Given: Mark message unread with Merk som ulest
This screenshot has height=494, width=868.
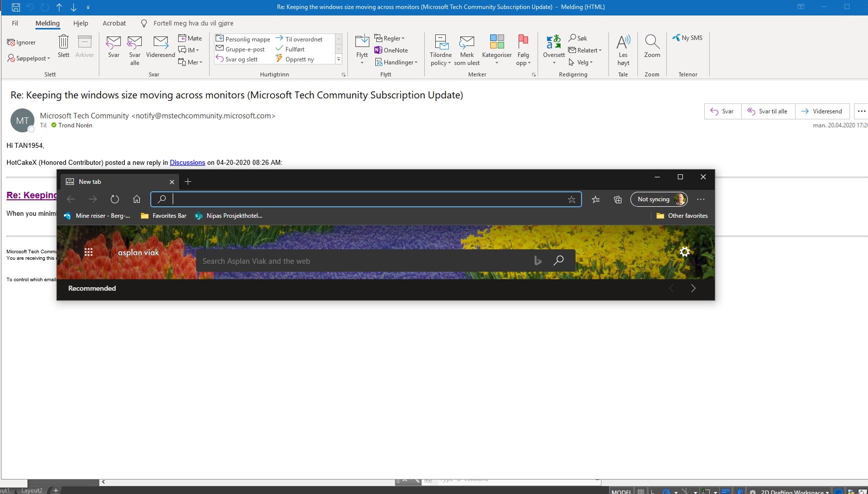Looking at the screenshot, I should pyautogui.click(x=467, y=50).
